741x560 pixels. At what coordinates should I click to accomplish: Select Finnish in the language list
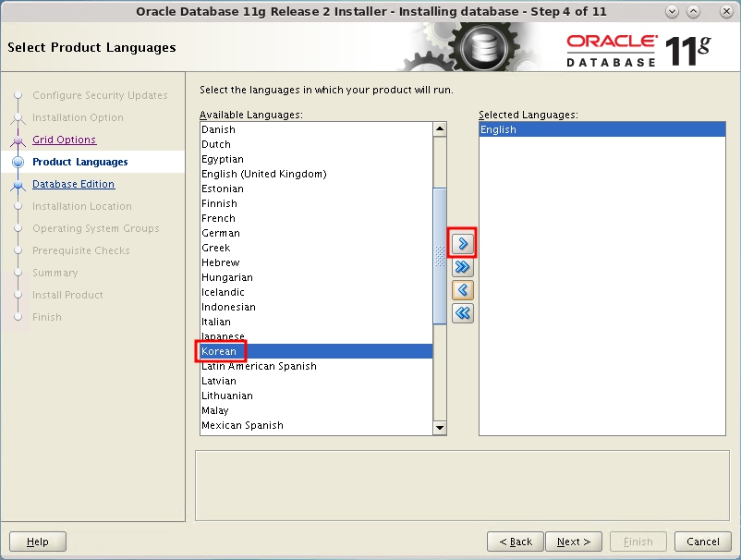click(316, 203)
